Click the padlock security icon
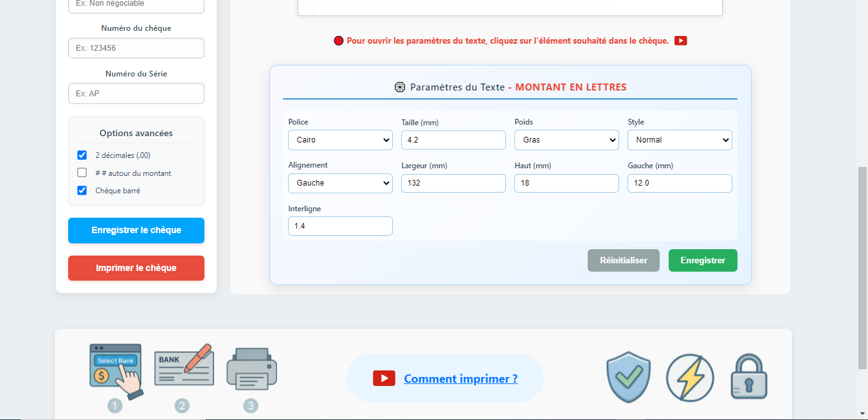Screen dimensions: 868x420 click(749, 378)
